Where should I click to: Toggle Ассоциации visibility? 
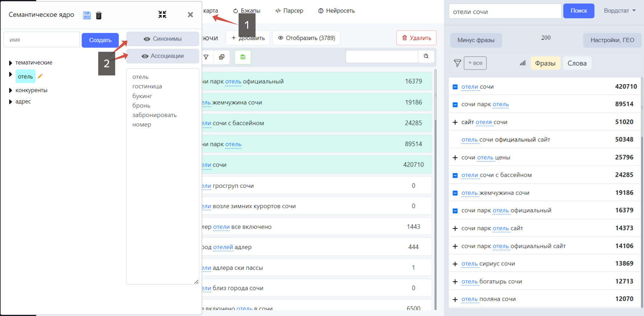click(163, 56)
